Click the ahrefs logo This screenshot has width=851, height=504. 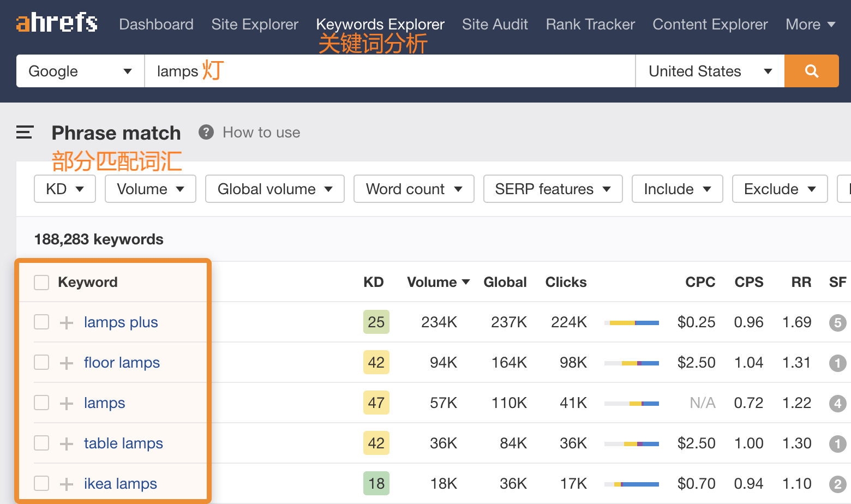click(x=57, y=23)
